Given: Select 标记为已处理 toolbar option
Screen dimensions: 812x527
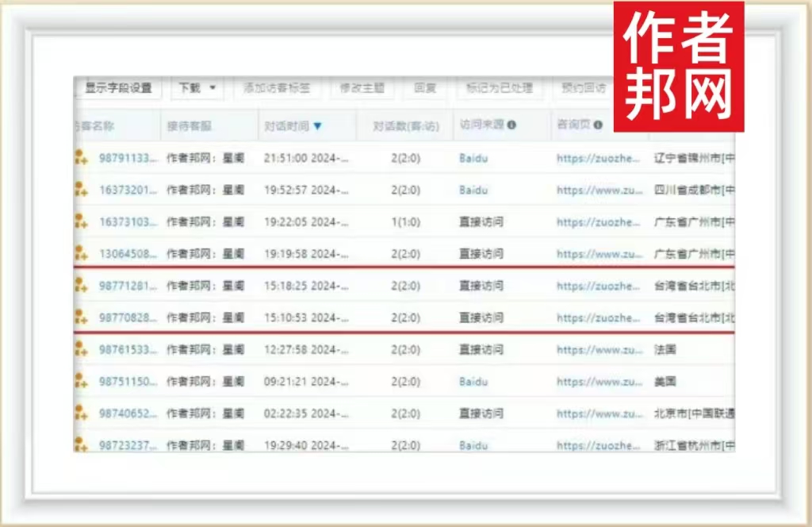Looking at the screenshot, I should 500,88.
